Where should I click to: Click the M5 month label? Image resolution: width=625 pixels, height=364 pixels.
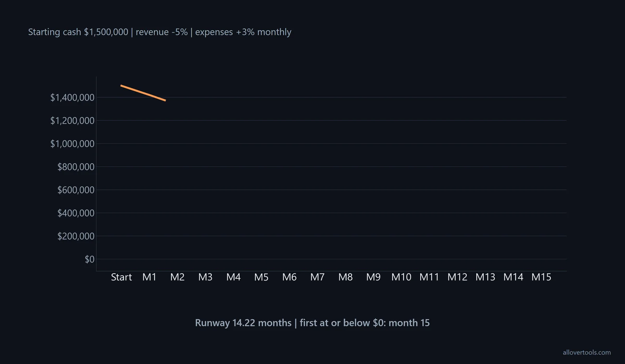coord(261,277)
